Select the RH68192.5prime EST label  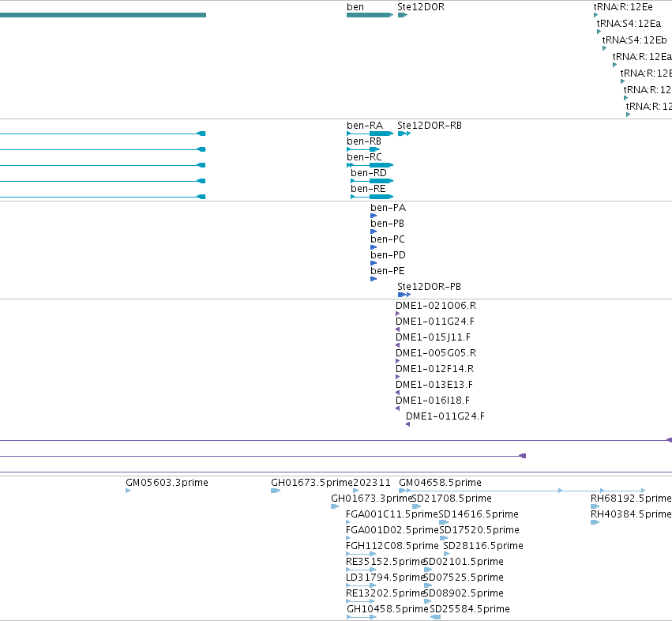631,499
